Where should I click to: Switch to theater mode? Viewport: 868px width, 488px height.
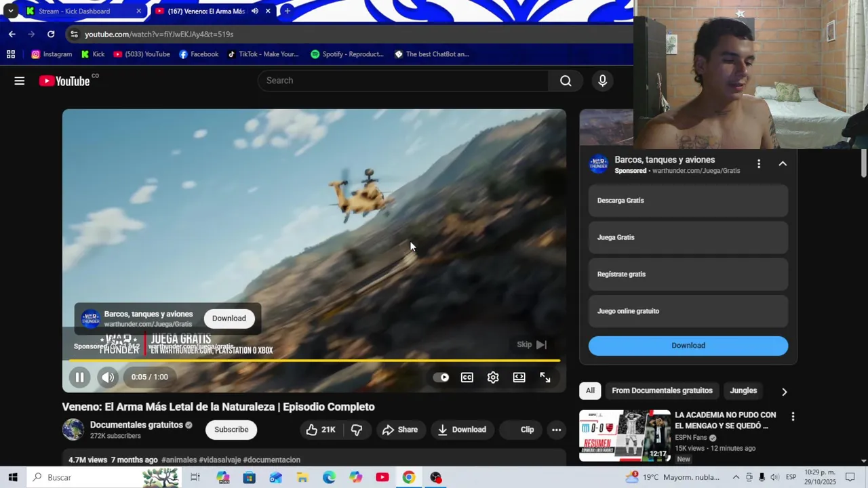(519, 378)
